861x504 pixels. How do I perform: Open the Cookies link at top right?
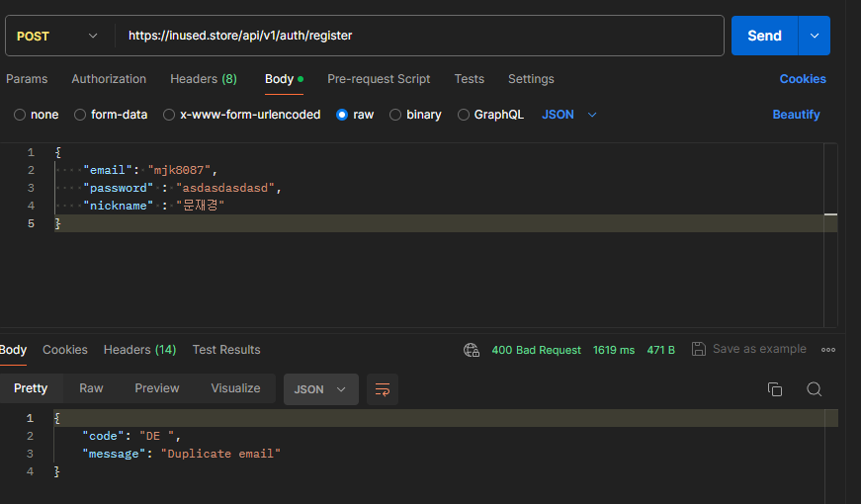[x=803, y=79]
